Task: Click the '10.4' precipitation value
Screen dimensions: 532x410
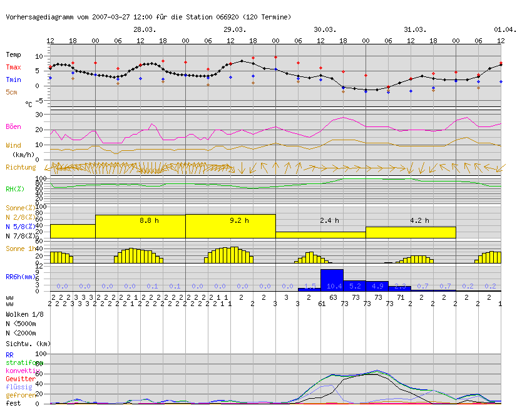Action: (x=334, y=287)
